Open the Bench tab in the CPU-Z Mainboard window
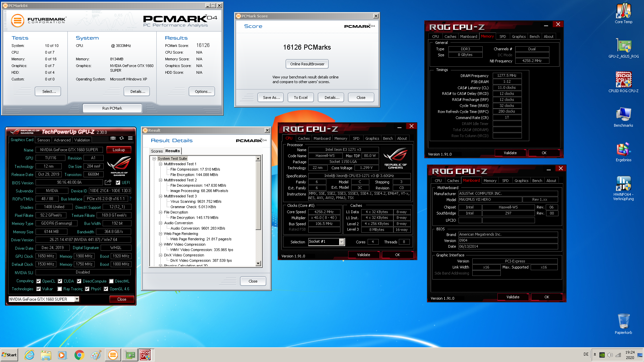Viewport: 644px width, 362px height. click(x=537, y=181)
